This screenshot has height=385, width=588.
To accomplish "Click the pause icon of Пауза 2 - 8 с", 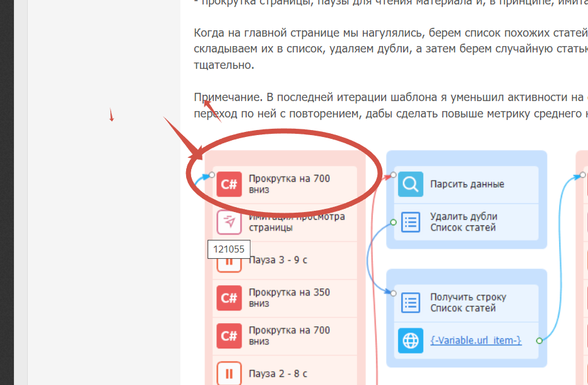I will point(229,374).
